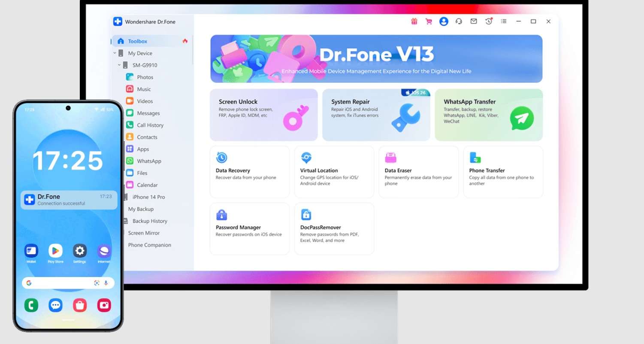Click the clock history icon with red dot
The image size is (644, 344).
click(x=489, y=21)
